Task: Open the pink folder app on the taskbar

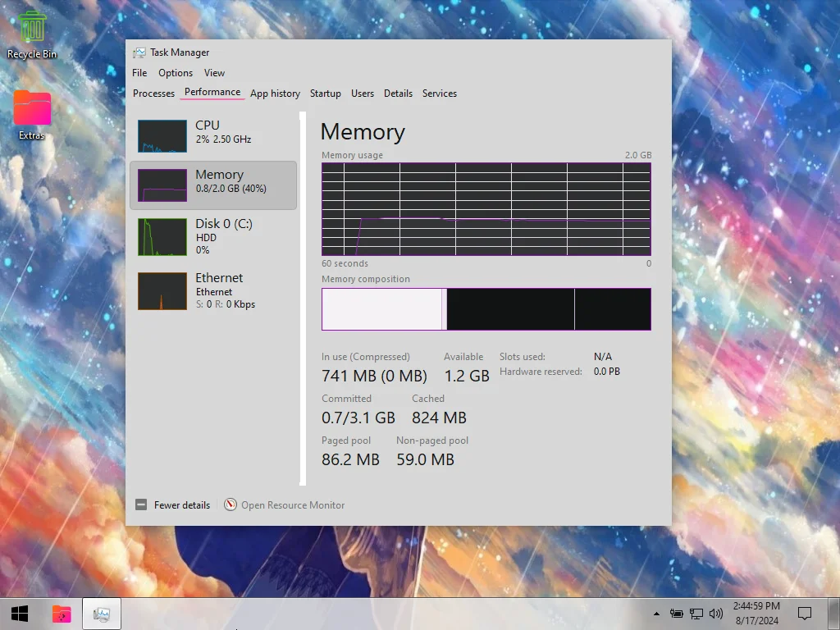Action: [62, 614]
